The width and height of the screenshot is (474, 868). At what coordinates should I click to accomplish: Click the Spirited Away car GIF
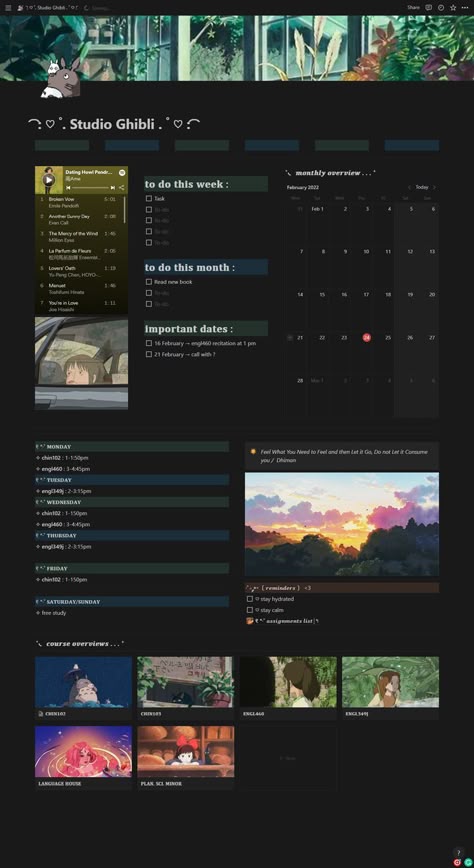click(81, 364)
